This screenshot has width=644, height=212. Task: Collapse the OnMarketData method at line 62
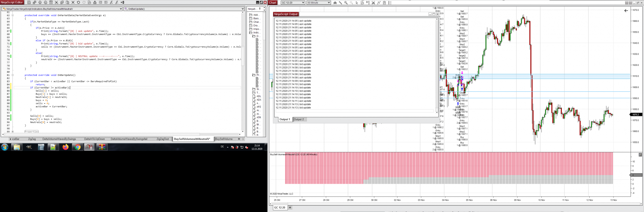point(12,15)
